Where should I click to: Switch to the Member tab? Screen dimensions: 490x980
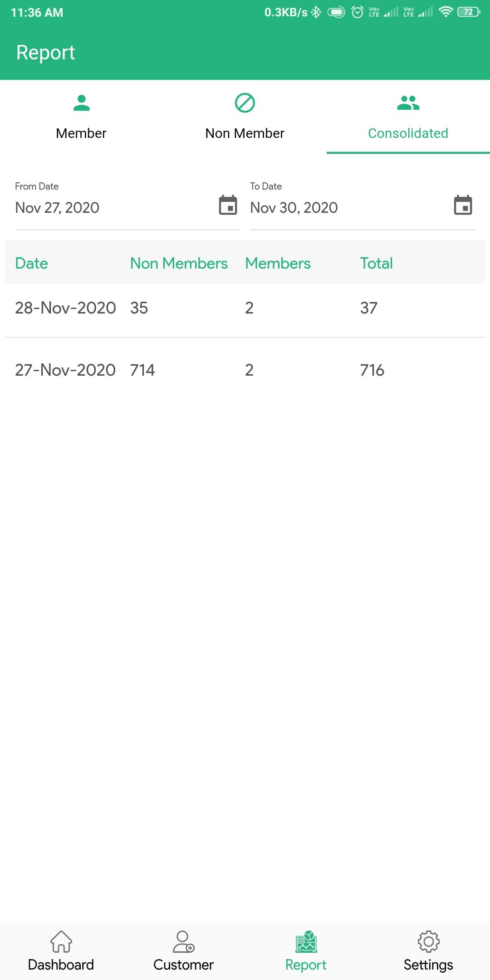tap(82, 117)
